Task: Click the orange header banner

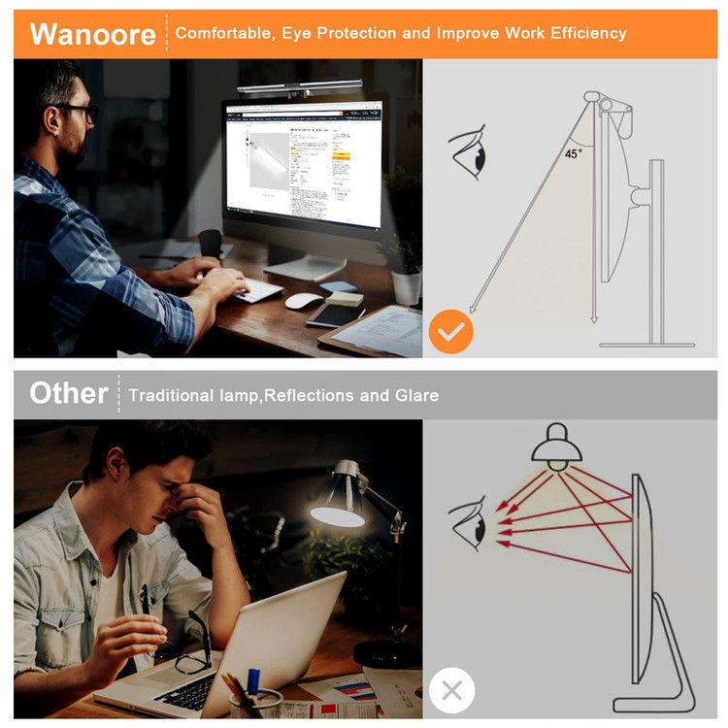Action: 365,34
